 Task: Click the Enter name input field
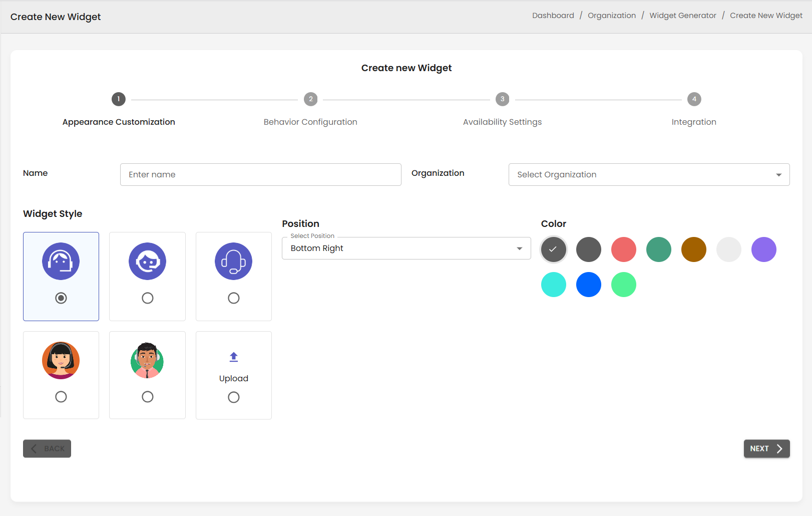click(x=260, y=174)
